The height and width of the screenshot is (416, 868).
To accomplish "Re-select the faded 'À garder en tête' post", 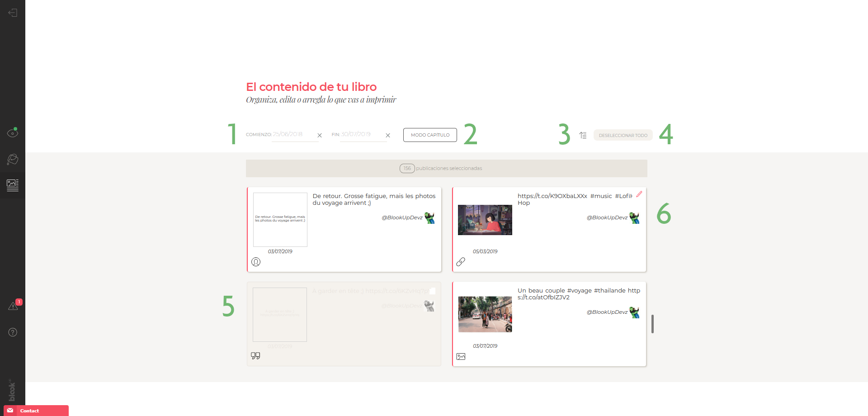I will coord(344,324).
